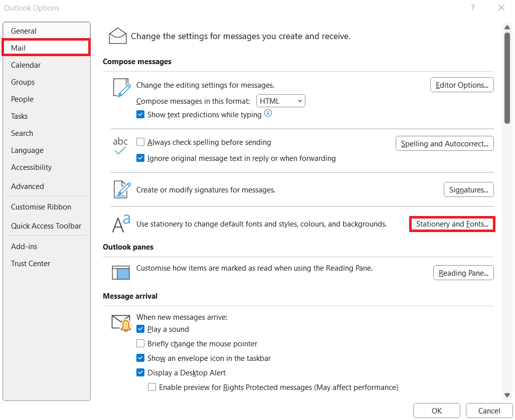515x420 pixels.
Task: Open the People options category
Action: click(x=46, y=99)
